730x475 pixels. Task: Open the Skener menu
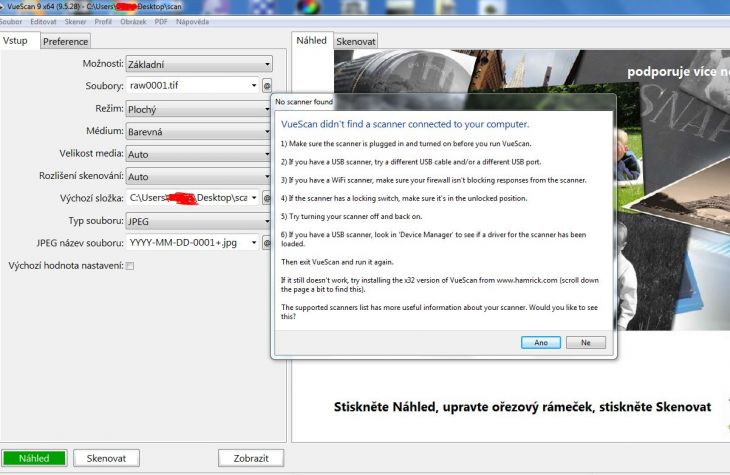[x=75, y=21]
